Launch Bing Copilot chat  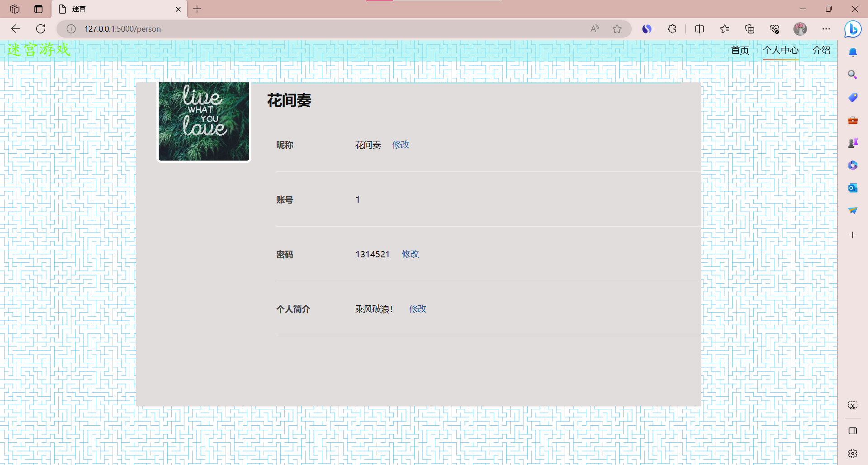click(853, 29)
